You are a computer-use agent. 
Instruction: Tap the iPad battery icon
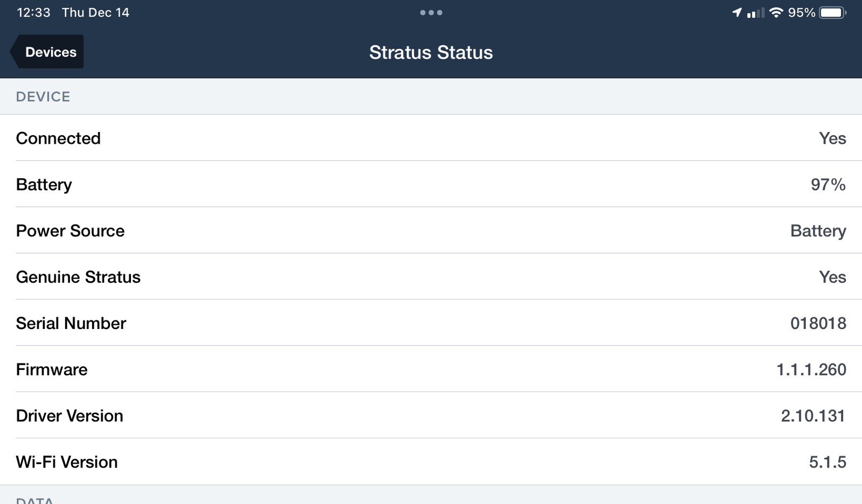(x=833, y=12)
